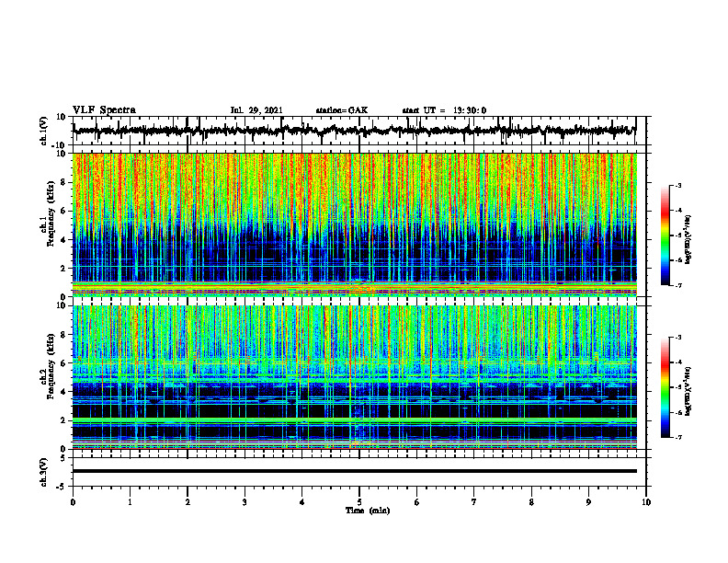Click the ch.2 spectrogram colorbar
The image size is (728, 563).
665,387
